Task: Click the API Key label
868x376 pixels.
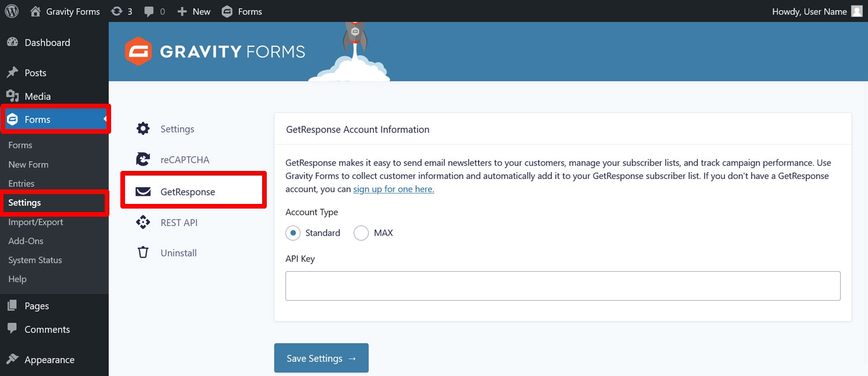Action: (300, 258)
